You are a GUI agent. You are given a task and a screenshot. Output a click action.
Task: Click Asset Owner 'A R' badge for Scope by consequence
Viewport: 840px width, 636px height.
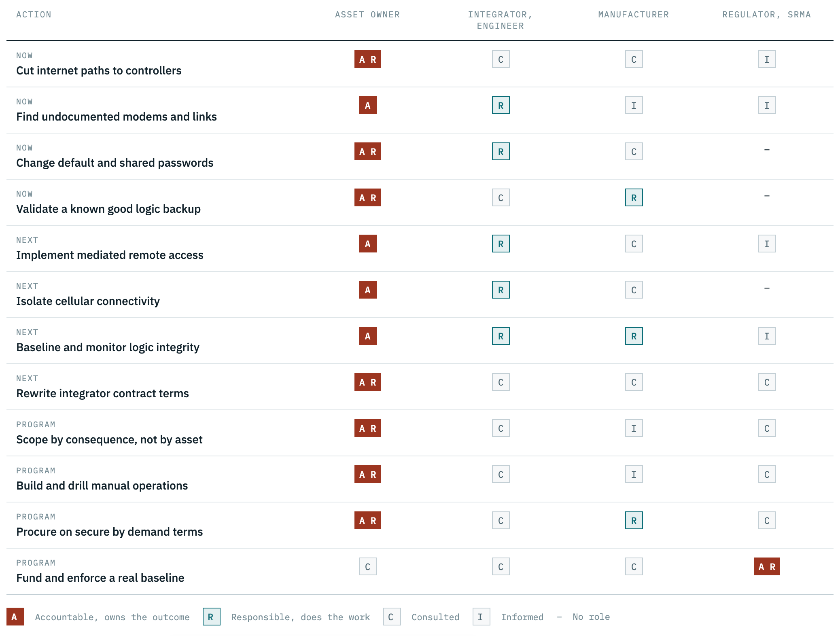coord(367,428)
